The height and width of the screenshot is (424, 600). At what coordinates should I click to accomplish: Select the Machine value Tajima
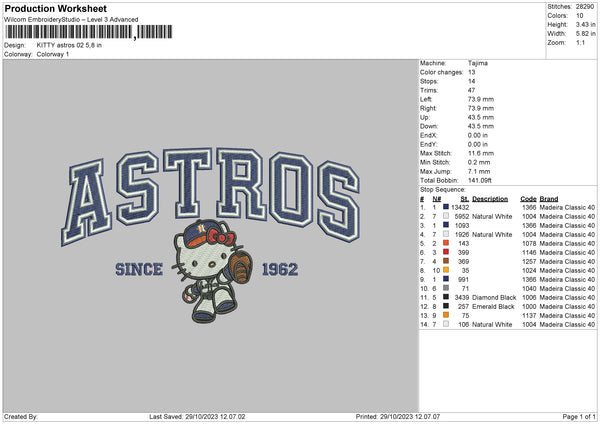click(x=478, y=63)
